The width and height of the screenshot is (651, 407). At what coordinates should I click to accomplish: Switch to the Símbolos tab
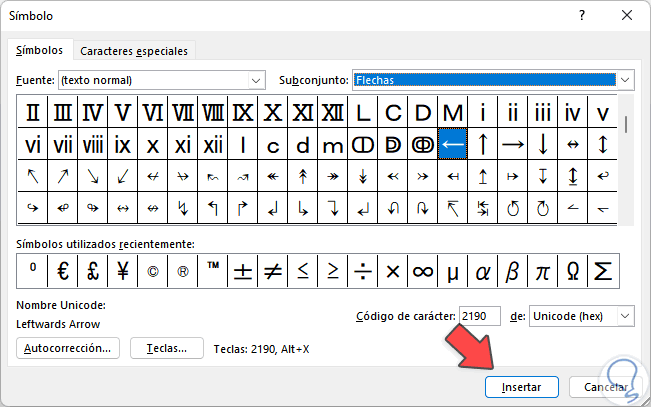tap(40, 50)
